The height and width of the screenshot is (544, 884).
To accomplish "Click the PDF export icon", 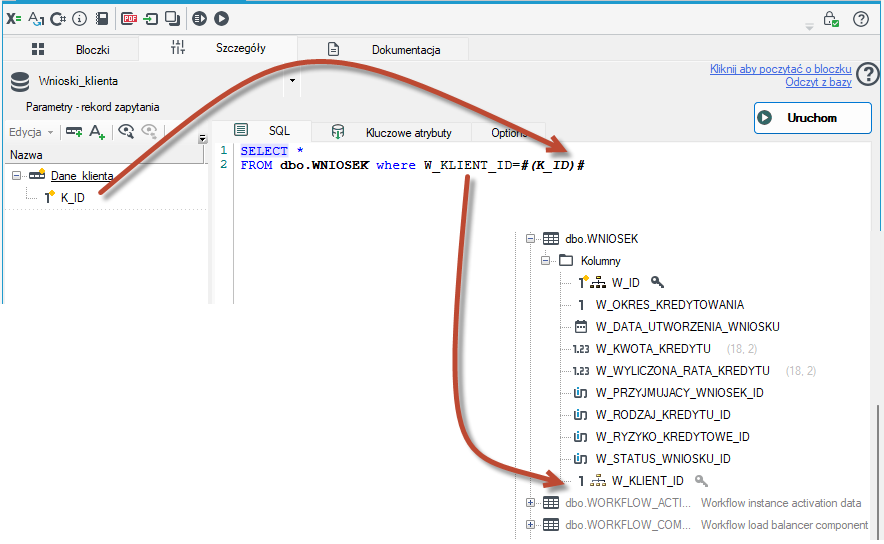I will pyautogui.click(x=129, y=19).
